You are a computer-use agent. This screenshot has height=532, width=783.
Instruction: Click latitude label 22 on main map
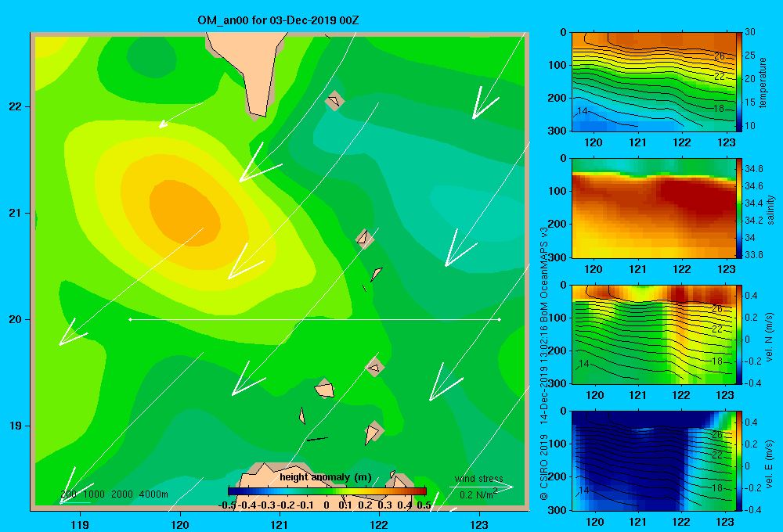pos(16,106)
